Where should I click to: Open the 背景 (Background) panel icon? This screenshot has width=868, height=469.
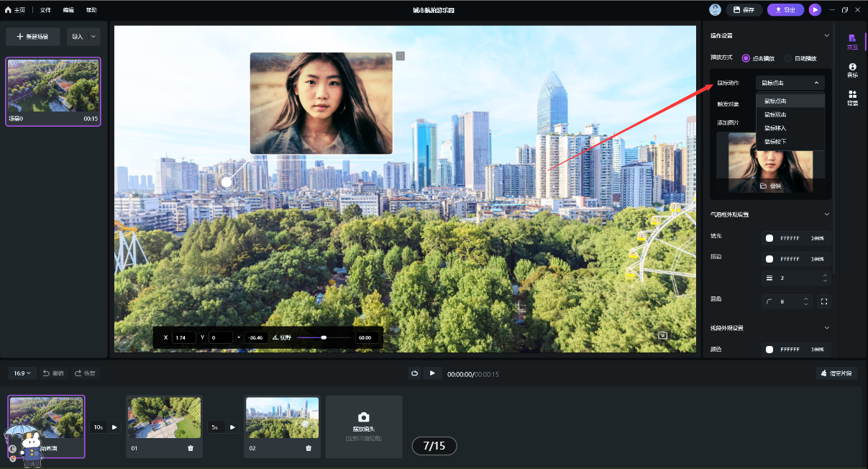(852, 98)
